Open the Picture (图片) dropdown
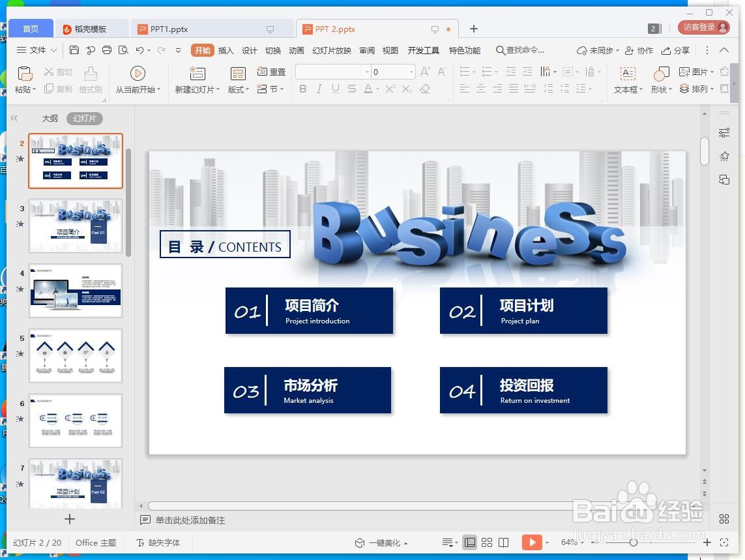This screenshot has width=745, height=560. tap(697, 72)
